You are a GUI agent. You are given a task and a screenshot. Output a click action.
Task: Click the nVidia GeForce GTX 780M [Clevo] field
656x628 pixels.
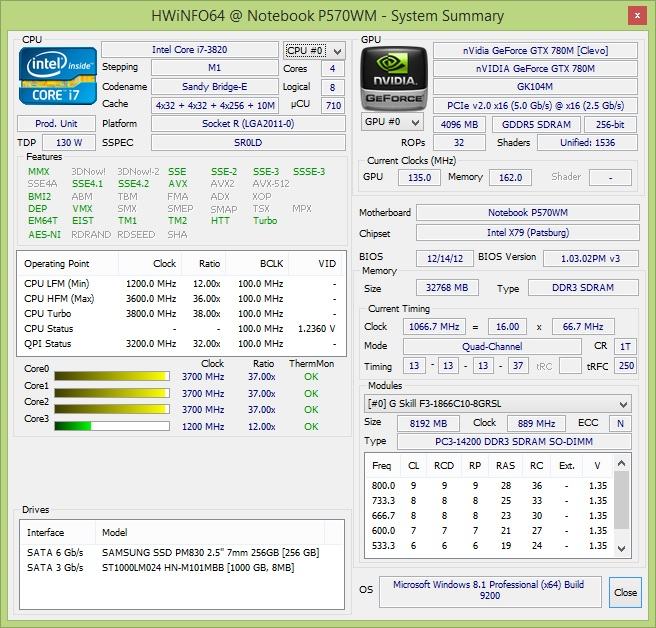pos(535,51)
